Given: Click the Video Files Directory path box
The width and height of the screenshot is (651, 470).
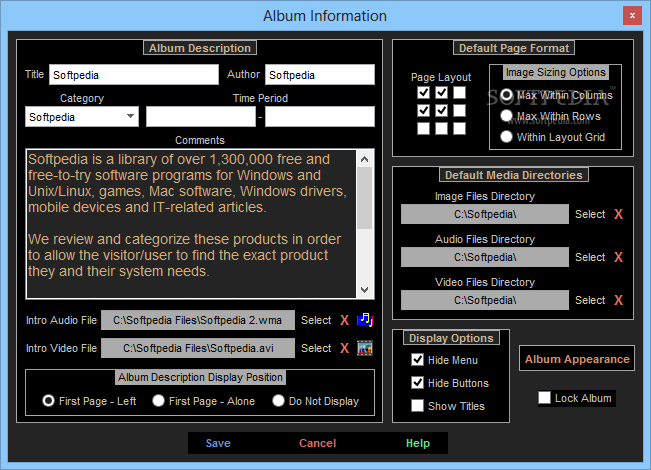Looking at the screenshot, I should [x=485, y=300].
